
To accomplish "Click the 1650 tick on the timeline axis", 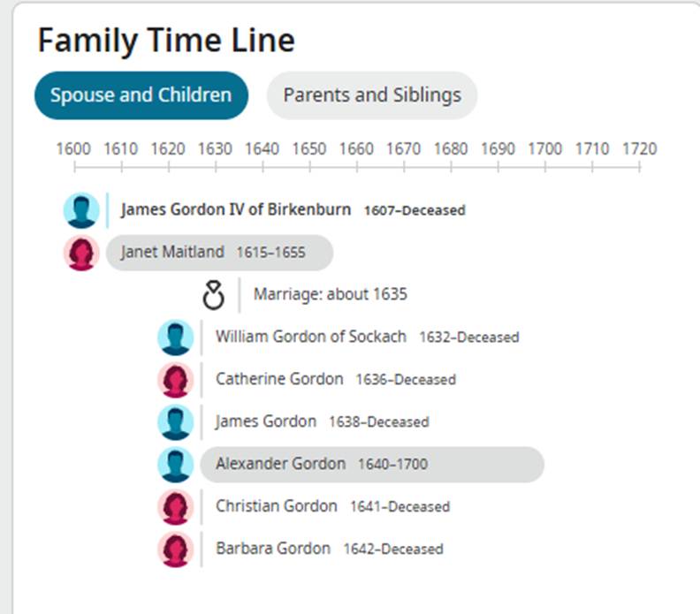I will click(309, 167).
